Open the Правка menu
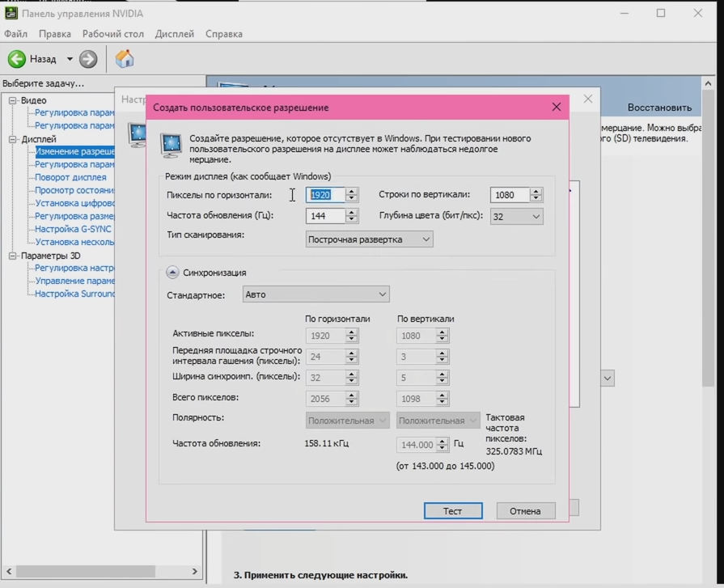Viewport: 724px width, 588px height. pos(55,34)
